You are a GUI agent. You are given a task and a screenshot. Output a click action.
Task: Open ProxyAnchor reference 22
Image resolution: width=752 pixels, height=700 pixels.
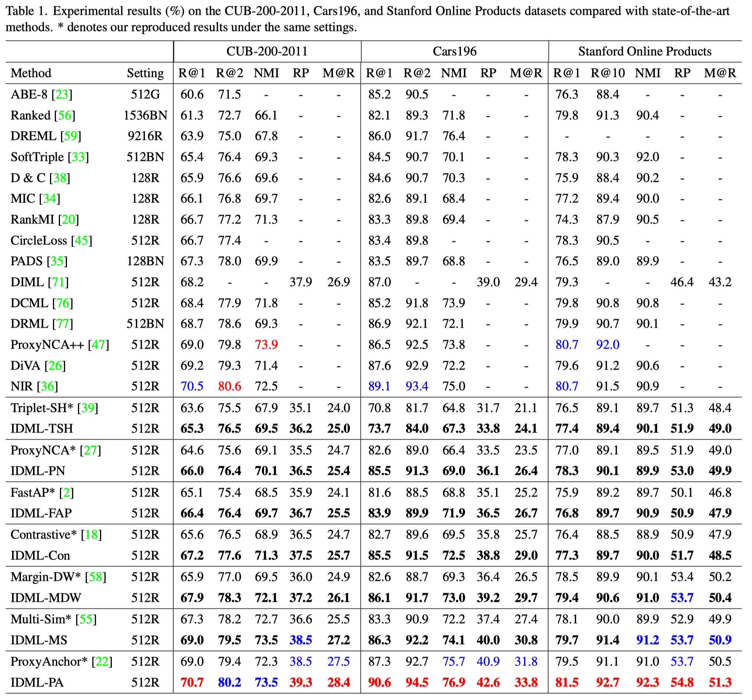(x=102, y=661)
